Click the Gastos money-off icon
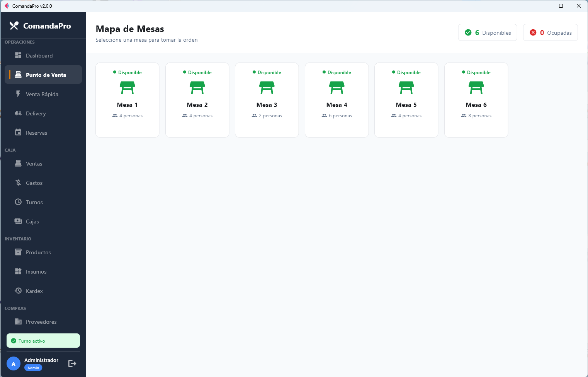This screenshot has width=588, height=377. tap(18, 183)
